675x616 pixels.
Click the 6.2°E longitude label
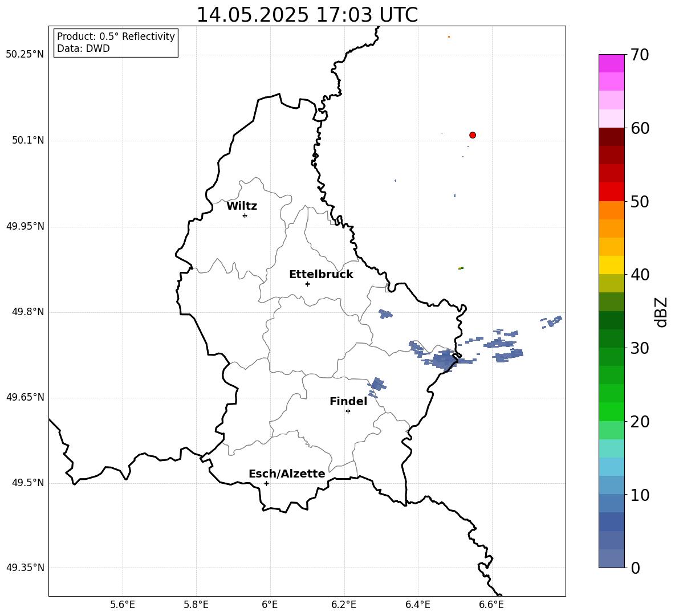coord(344,605)
